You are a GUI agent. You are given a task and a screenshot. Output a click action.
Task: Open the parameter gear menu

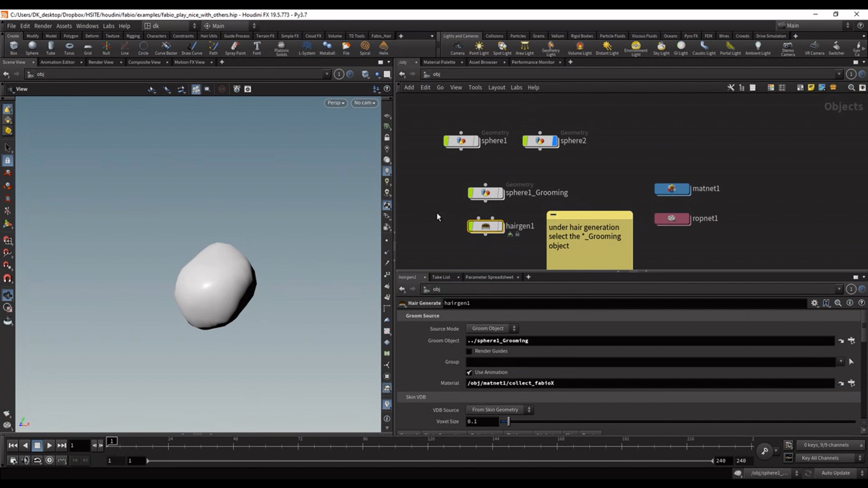pyautogui.click(x=814, y=303)
